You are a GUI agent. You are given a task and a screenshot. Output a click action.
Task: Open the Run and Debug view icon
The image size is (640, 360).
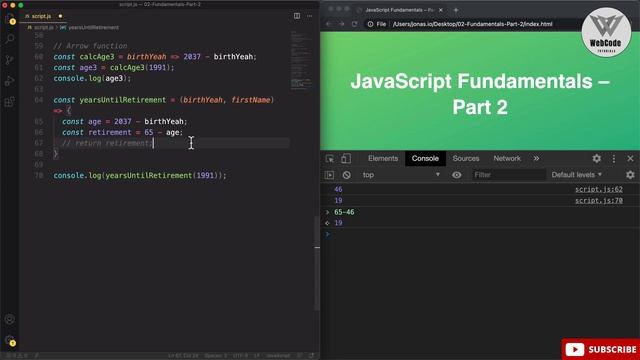point(9,81)
